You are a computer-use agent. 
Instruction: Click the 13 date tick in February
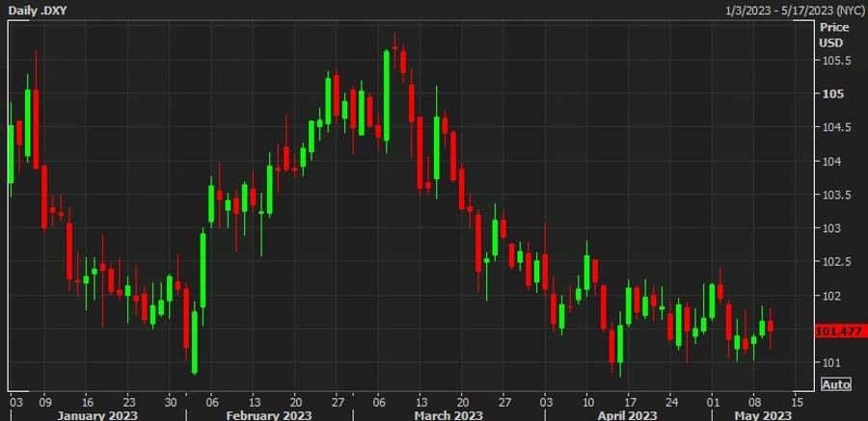254,402
